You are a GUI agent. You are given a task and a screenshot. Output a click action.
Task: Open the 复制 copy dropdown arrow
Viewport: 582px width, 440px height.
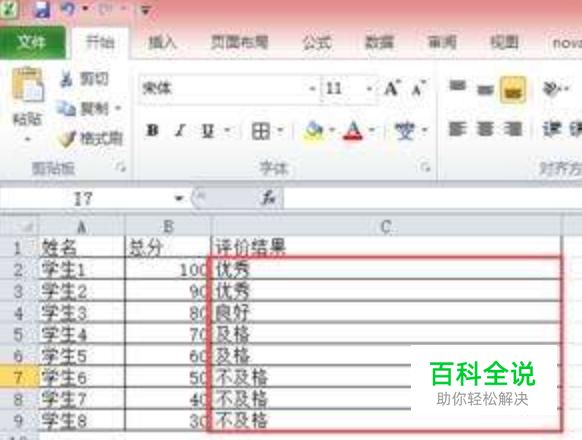118,108
